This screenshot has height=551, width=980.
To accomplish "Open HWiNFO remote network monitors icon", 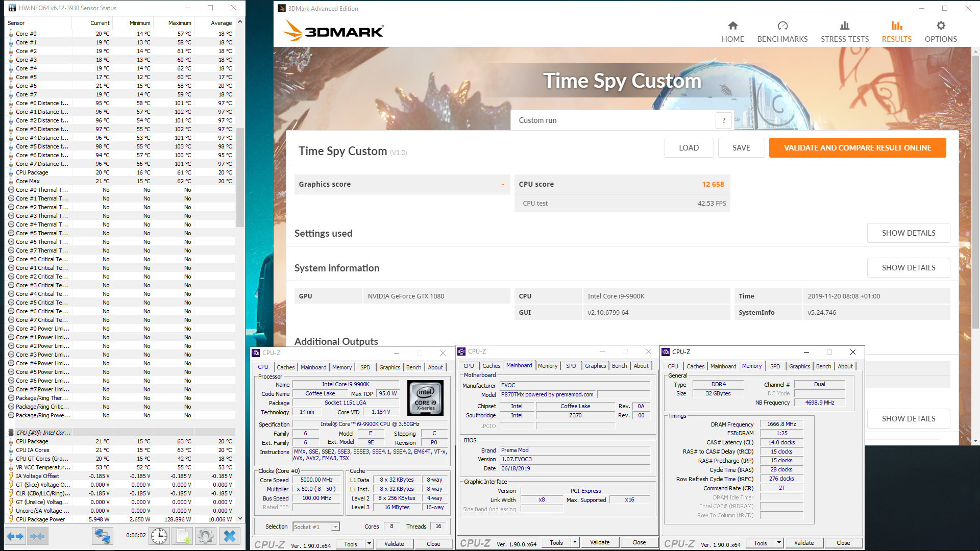I will pos(102,536).
